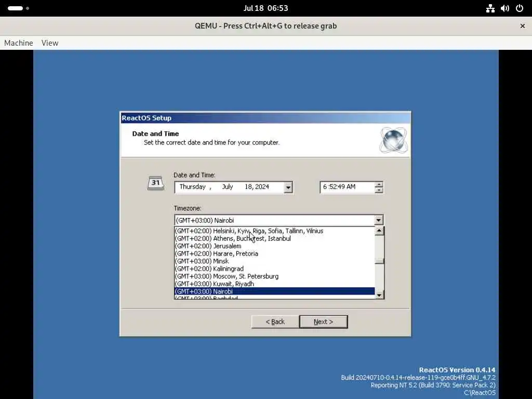
Task: Open the Machine menu
Action: 19,43
